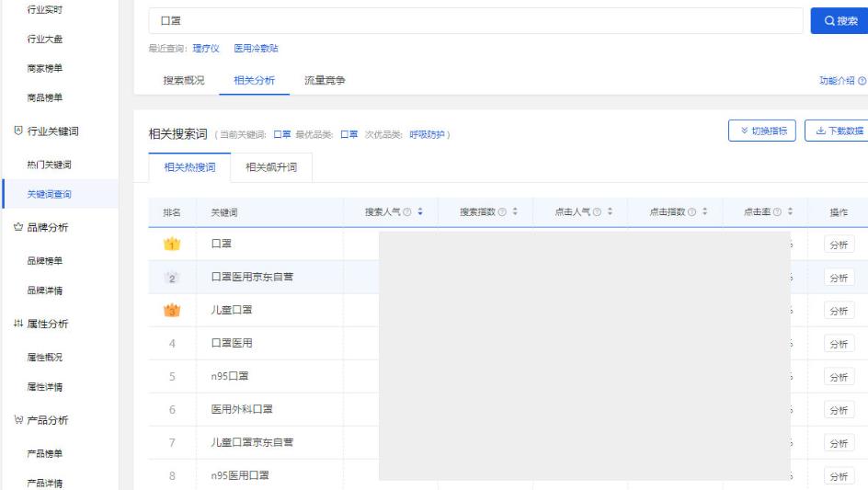868x490 pixels.
Task: Select 关键词查询 in the sidebar
Action: (50, 194)
